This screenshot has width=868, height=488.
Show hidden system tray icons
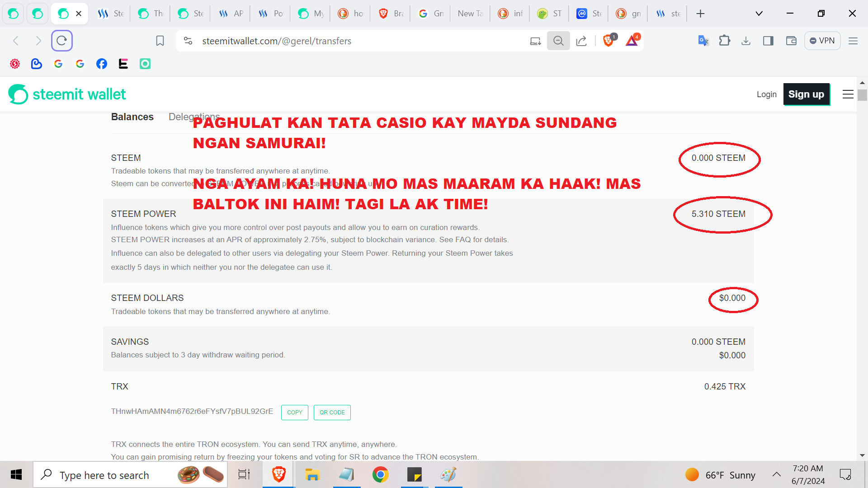(x=777, y=474)
